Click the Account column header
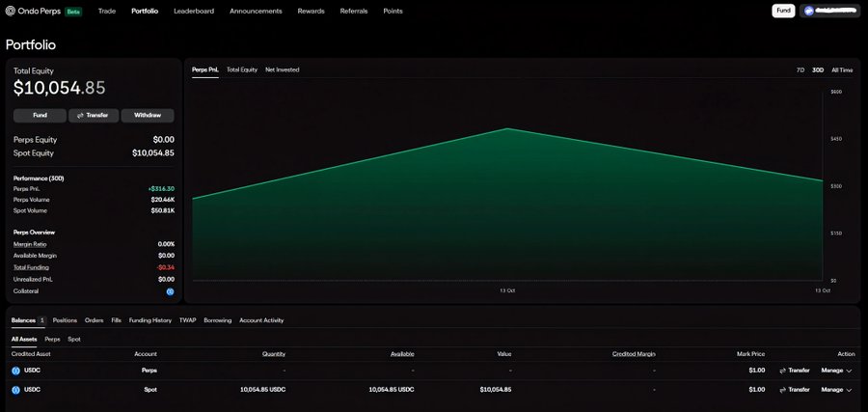868x412 pixels. 146,354
